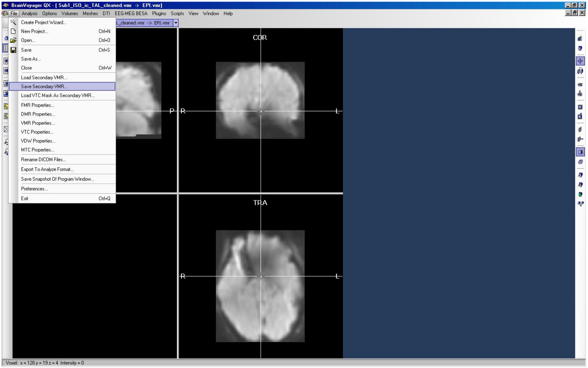Screen dimensions: 588x368
Task: Click the horizontal slice with arrow icon
Action: 580,94
